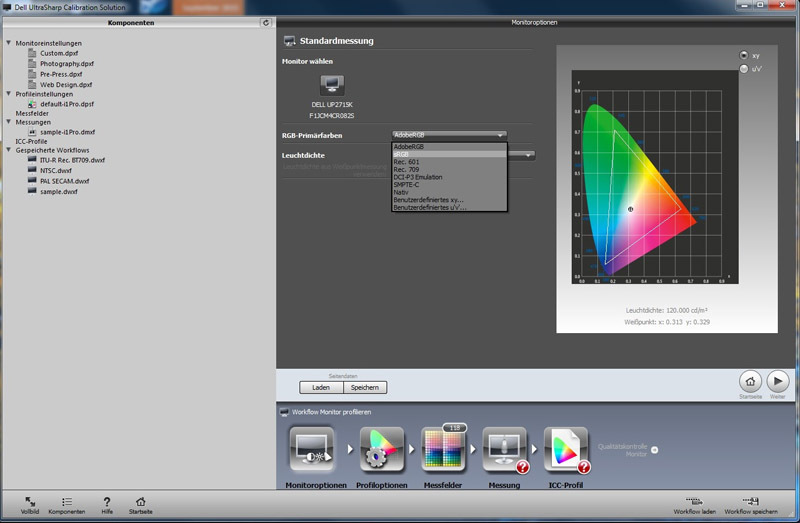Collapse the Gespeicherte Workflows tree node
Viewport: 800px width, 523px height.
point(8,150)
